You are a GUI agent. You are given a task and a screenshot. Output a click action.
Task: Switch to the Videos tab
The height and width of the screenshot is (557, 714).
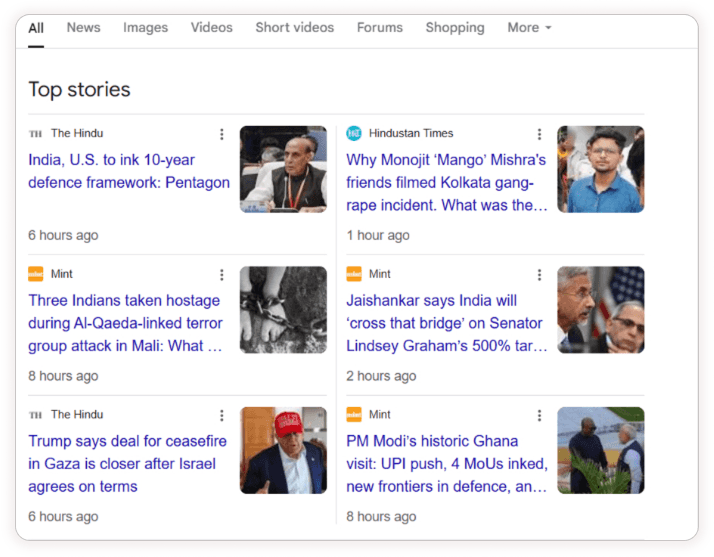(211, 28)
